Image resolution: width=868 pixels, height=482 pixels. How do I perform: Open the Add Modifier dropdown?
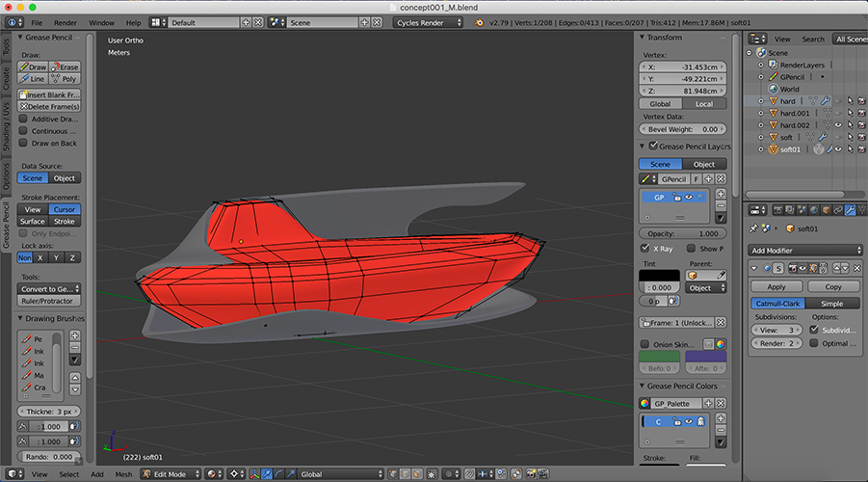tap(806, 250)
